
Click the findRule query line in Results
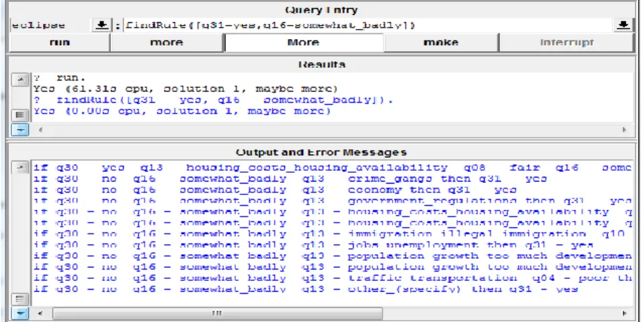coord(213,99)
